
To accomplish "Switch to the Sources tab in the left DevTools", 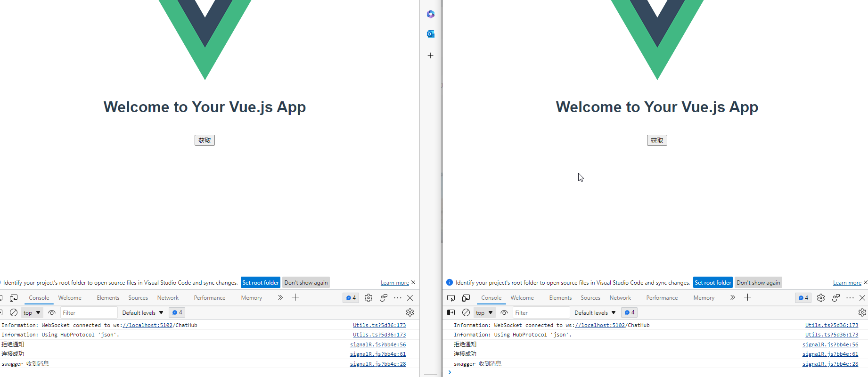I will [138, 298].
